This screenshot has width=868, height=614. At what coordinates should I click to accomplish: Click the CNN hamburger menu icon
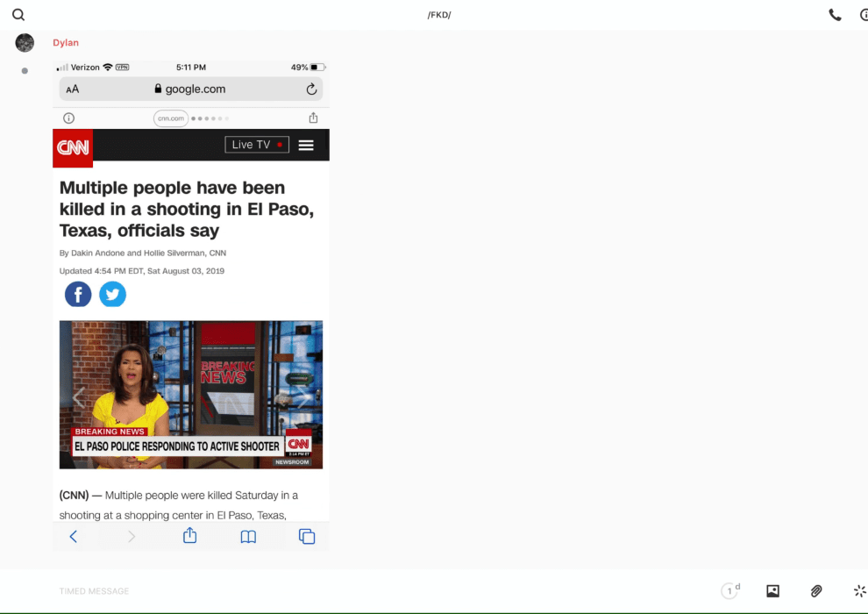306,146
